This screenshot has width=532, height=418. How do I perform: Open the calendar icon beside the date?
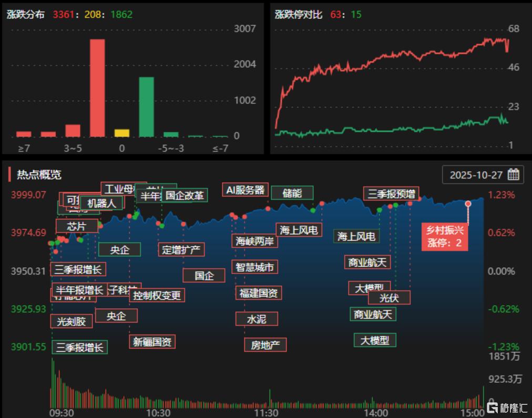pos(514,175)
